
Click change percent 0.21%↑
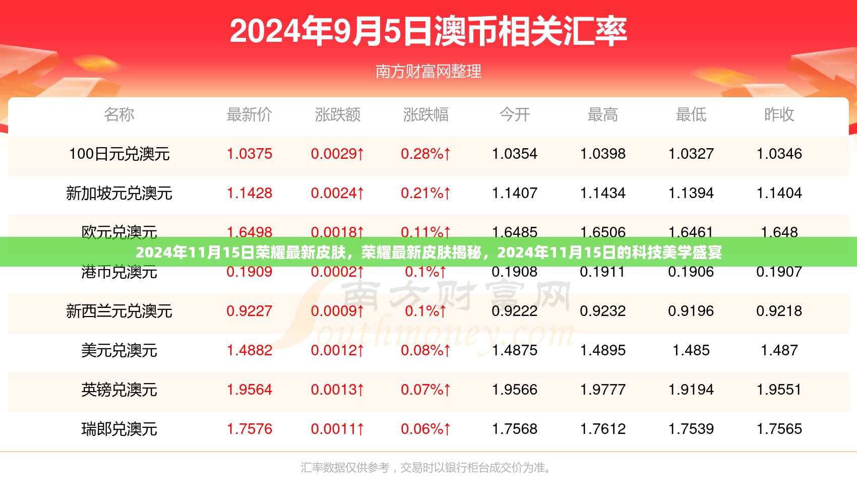click(426, 193)
